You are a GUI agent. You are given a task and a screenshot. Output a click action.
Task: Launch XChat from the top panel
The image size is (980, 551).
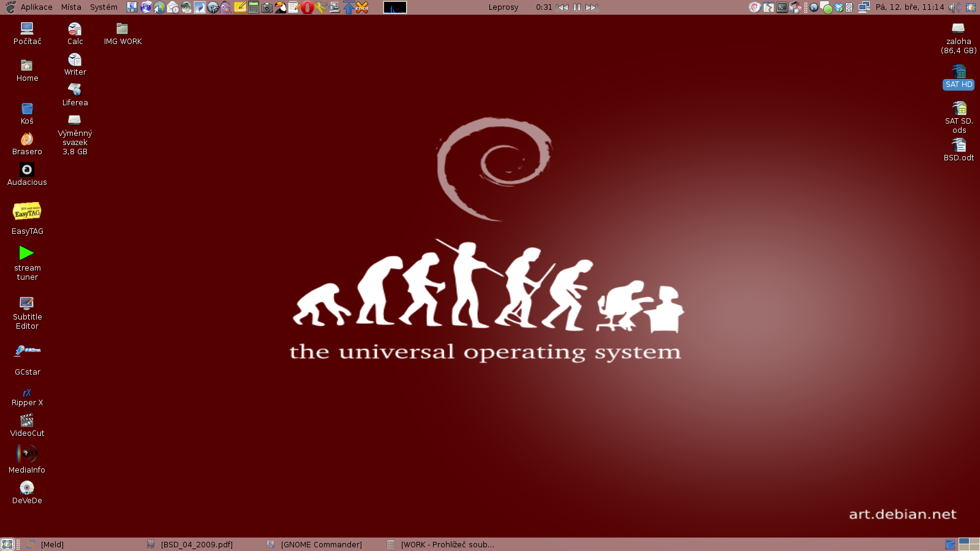pos(362,7)
